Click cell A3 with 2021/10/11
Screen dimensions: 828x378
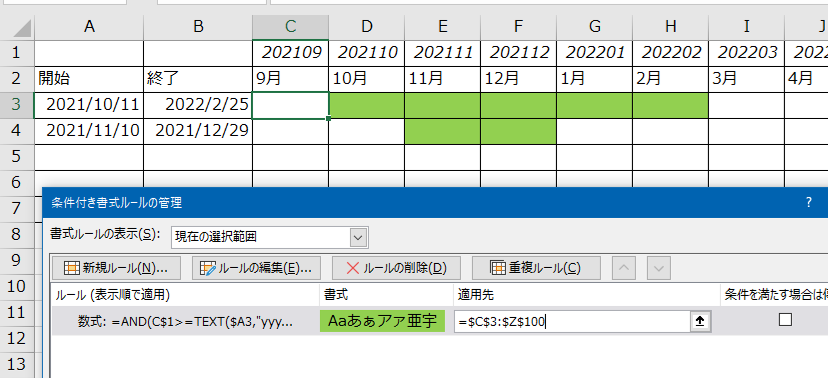[x=89, y=105]
